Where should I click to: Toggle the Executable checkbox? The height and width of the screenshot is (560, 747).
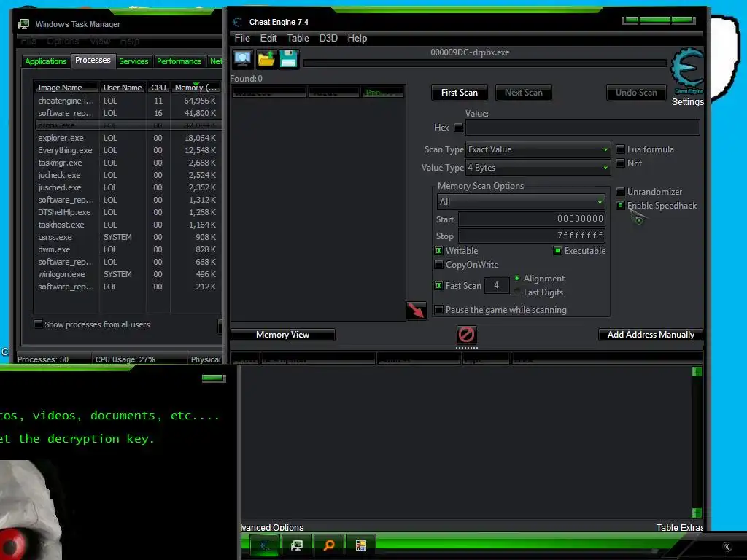point(557,251)
